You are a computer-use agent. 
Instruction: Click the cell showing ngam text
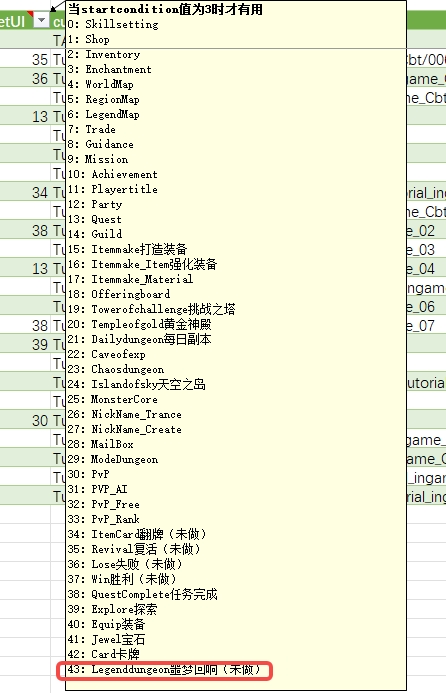(426, 287)
